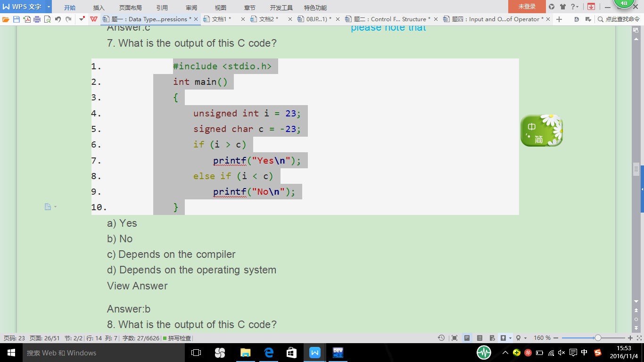Open the 章节 ribbon tab

pyautogui.click(x=250, y=8)
